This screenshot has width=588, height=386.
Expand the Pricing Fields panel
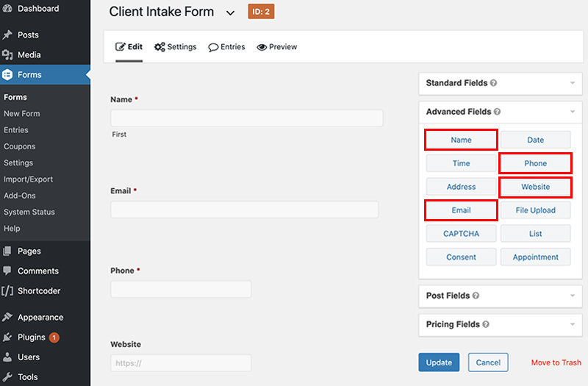coord(573,324)
